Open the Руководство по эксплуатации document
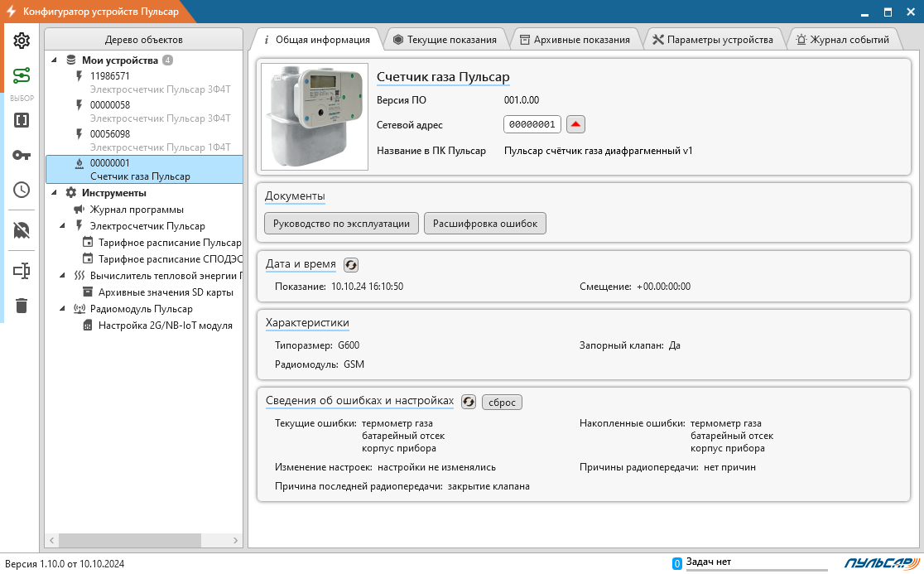 [341, 224]
